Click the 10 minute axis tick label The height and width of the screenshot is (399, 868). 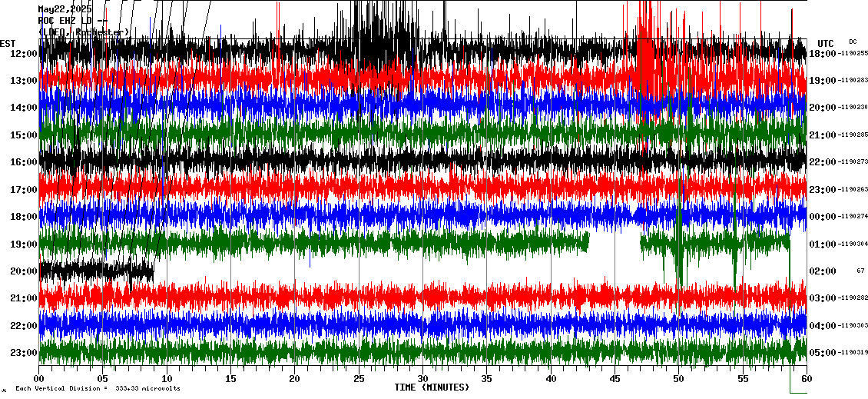point(167,379)
